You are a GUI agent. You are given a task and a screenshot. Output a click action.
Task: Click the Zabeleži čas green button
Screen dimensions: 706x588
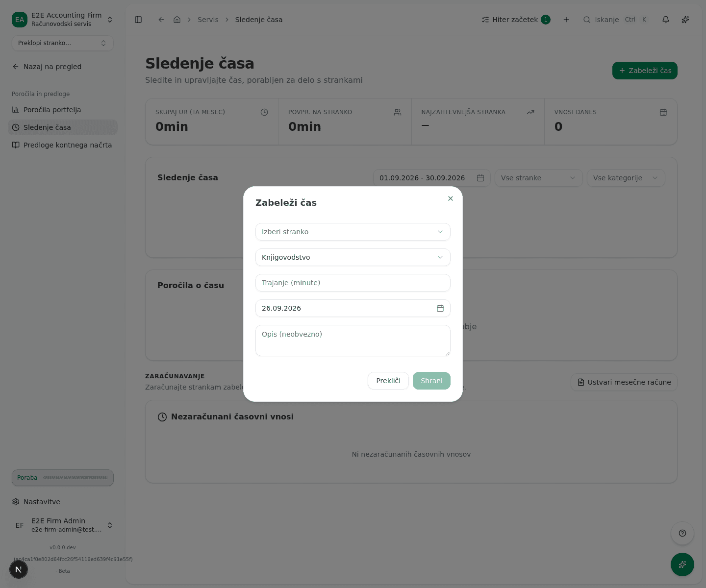(645, 71)
